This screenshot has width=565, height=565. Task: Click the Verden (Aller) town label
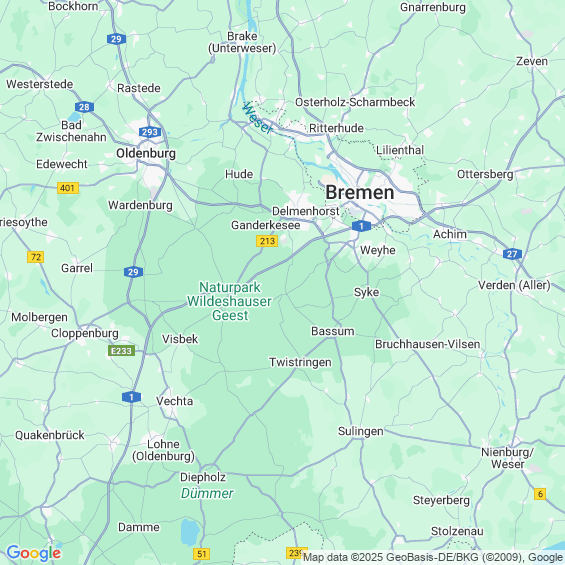click(514, 285)
